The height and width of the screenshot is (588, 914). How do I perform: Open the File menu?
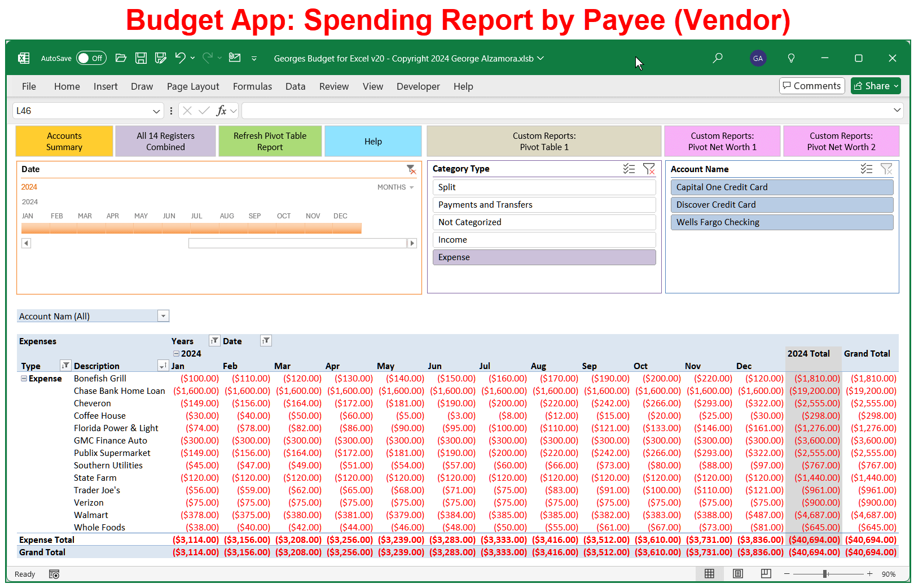[x=29, y=86]
